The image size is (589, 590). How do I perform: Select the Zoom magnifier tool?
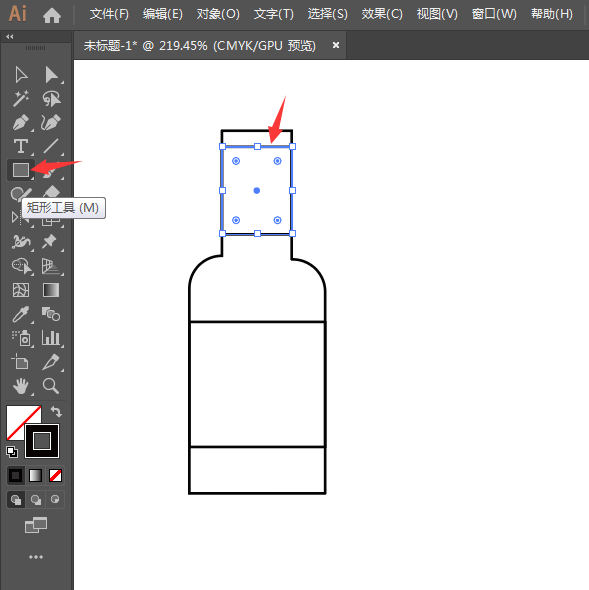[x=51, y=386]
